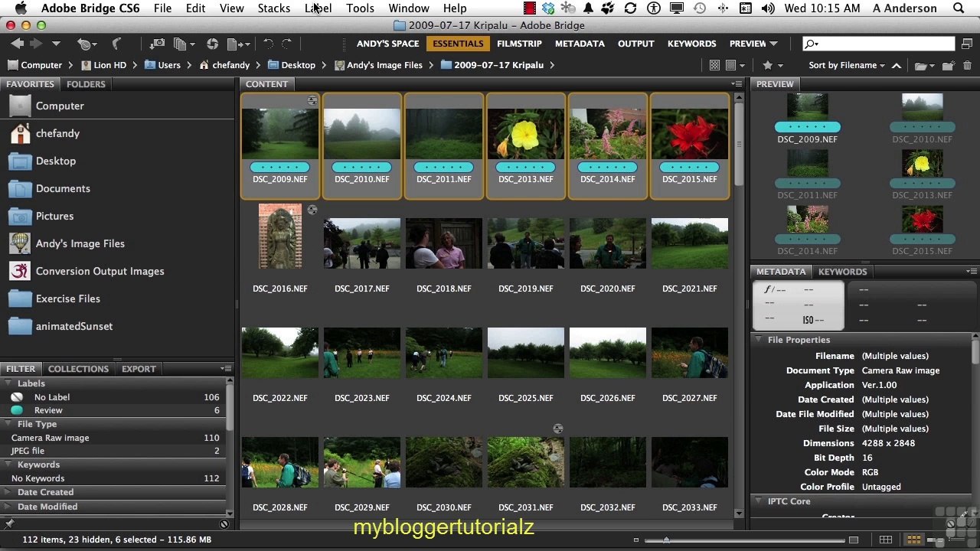Get photos from camera
The width and height of the screenshot is (980, 551).
[x=157, y=44]
